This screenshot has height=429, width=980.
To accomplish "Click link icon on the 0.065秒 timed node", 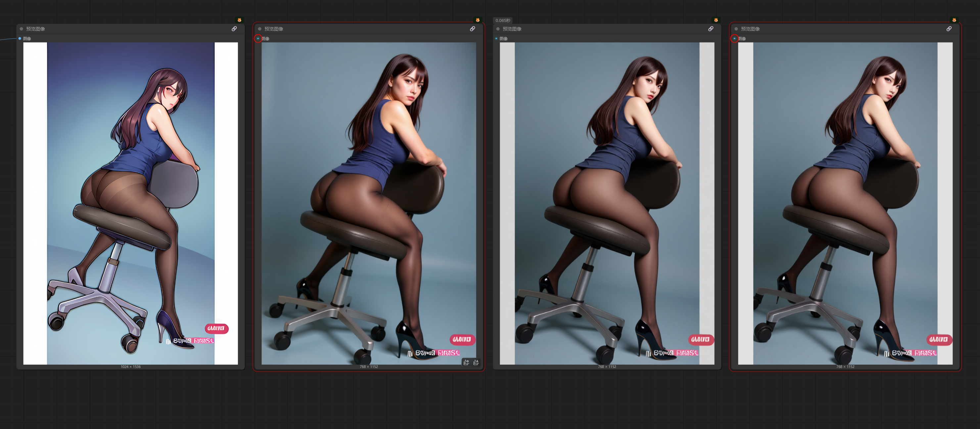I will point(711,29).
